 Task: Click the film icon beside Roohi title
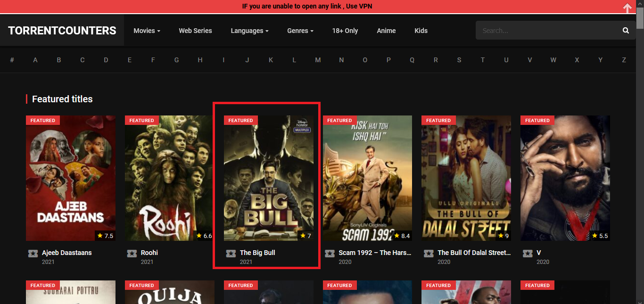[x=132, y=254]
